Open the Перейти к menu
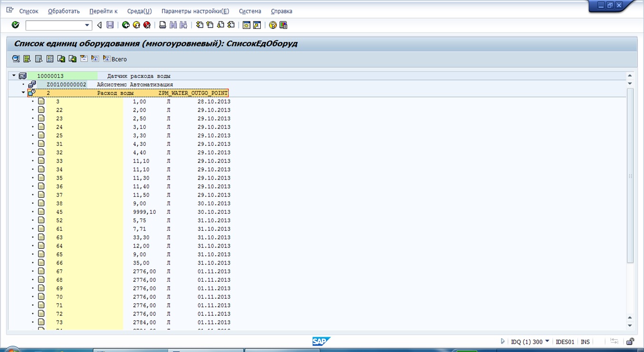This screenshot has height=352, width=644. 103,11
